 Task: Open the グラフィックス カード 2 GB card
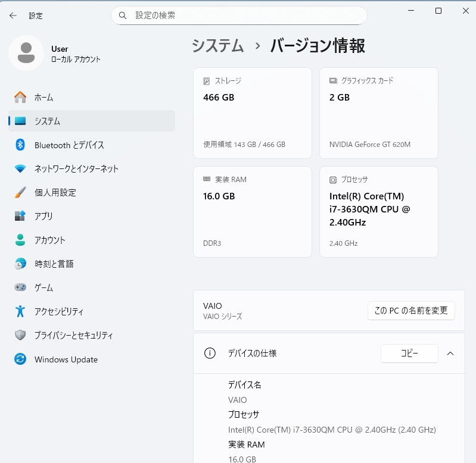pyautogui.click(x=379, y=113)
